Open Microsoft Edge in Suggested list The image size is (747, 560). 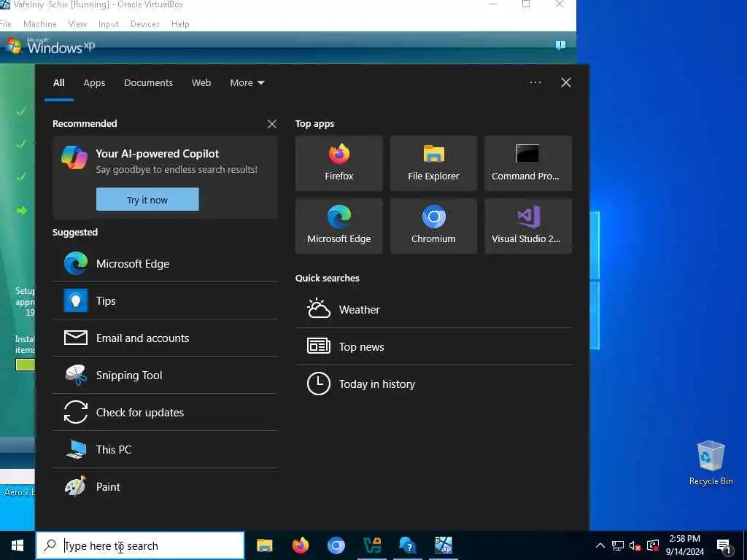pyautogui.click(x=165, y=263)
